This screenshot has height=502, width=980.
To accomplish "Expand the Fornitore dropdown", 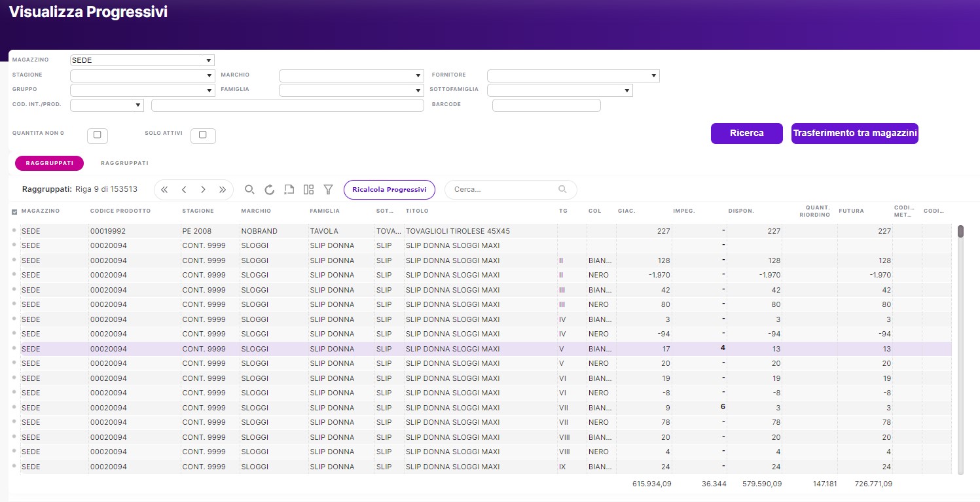I will coord(573,75).
